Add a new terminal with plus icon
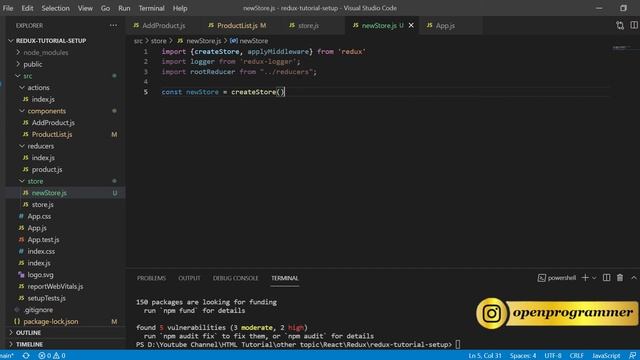This screenshot has width=640, height=360. pos(585,278)
